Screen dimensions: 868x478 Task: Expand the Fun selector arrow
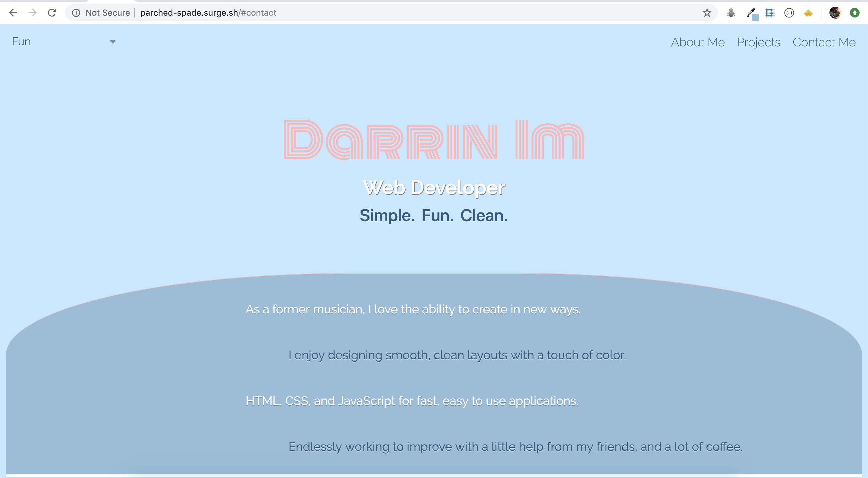coord(113,42)
